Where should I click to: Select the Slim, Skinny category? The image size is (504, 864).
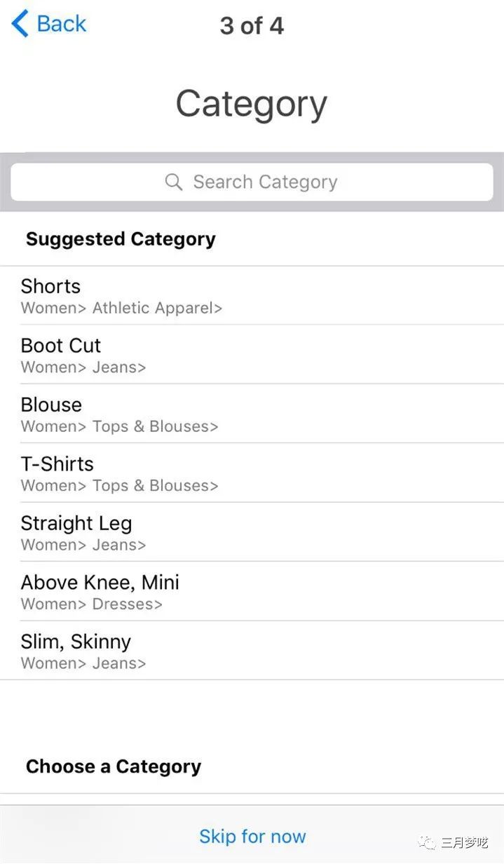(76, 642)
